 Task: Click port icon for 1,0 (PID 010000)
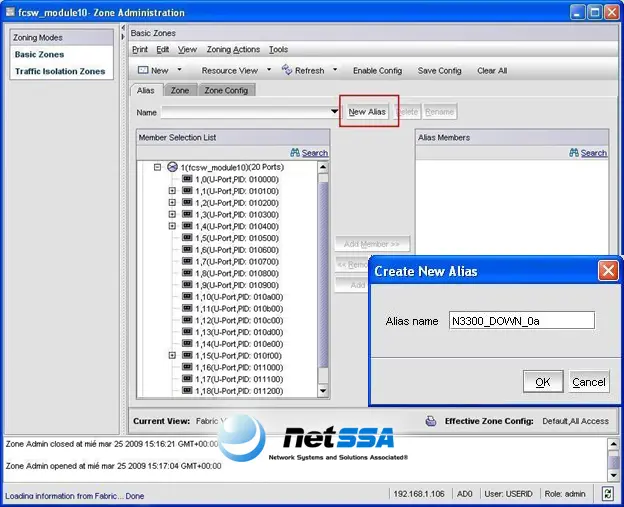(187, 179)
